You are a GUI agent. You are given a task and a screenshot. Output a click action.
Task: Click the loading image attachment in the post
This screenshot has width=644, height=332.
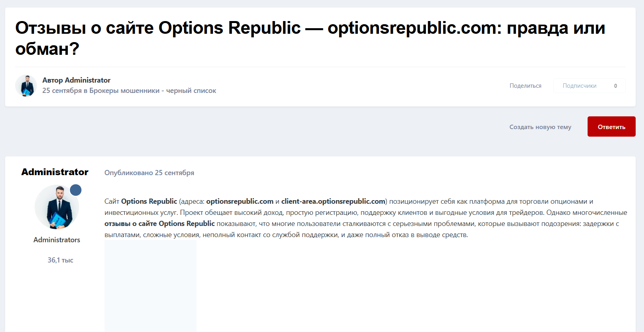[x=150, y=286]
